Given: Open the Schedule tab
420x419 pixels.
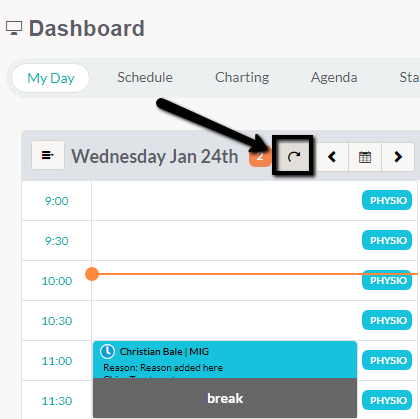Looking at the screenshot, I should 145,77.
